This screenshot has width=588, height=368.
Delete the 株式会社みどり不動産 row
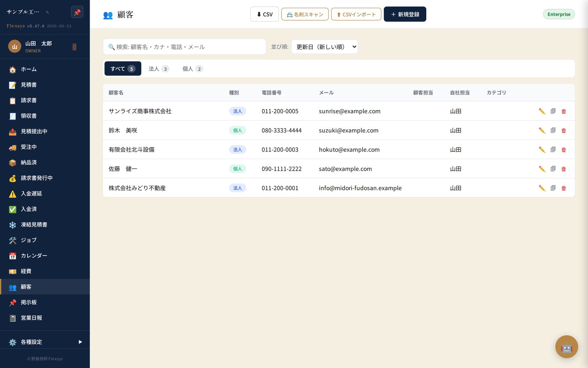click(x=564, y=188)
